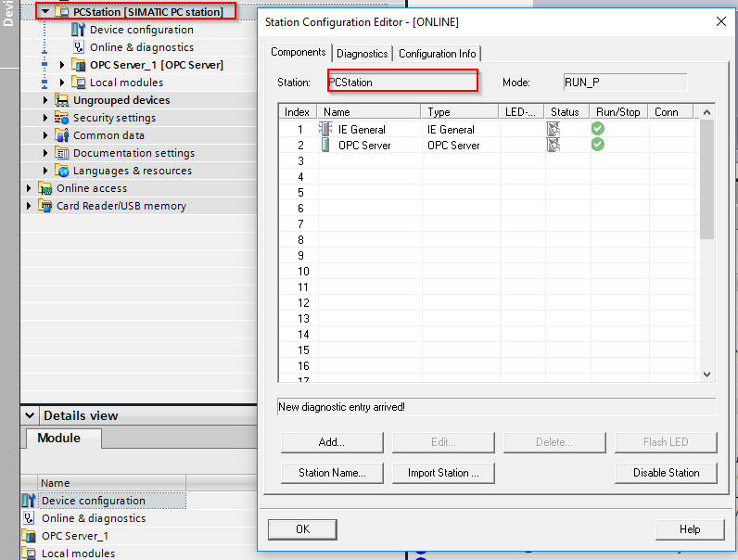Click the OPC Server component icon in table
Screen dimensions: 738x560
[325, 145]
